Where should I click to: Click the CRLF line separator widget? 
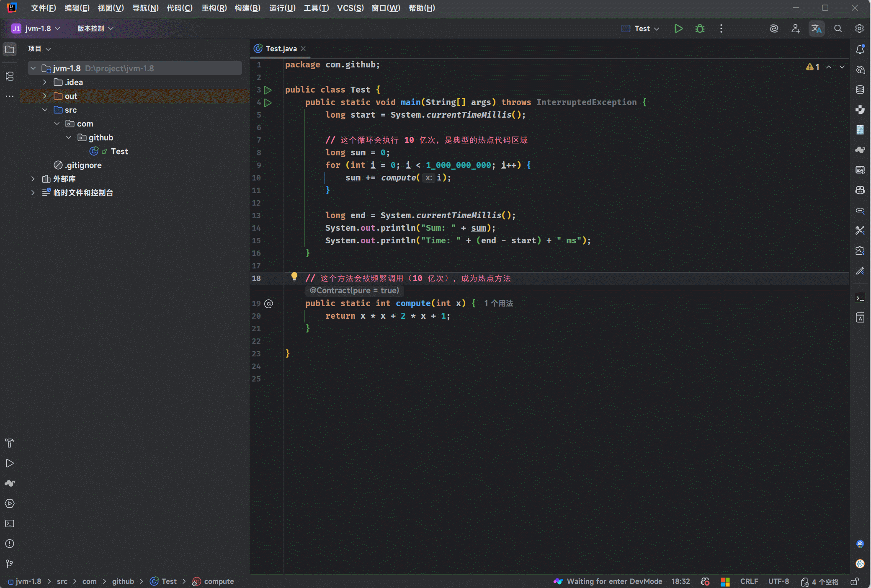click(749, 581)
